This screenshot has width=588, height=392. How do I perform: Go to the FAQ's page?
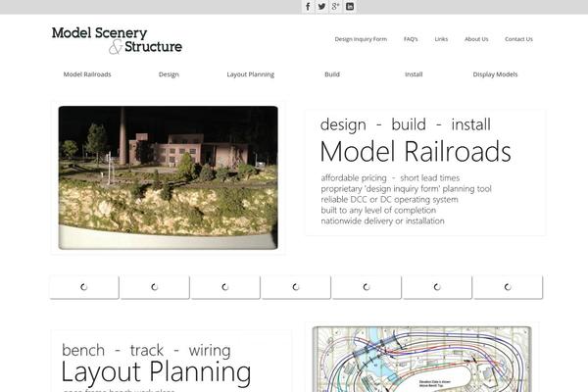point(411,39)
